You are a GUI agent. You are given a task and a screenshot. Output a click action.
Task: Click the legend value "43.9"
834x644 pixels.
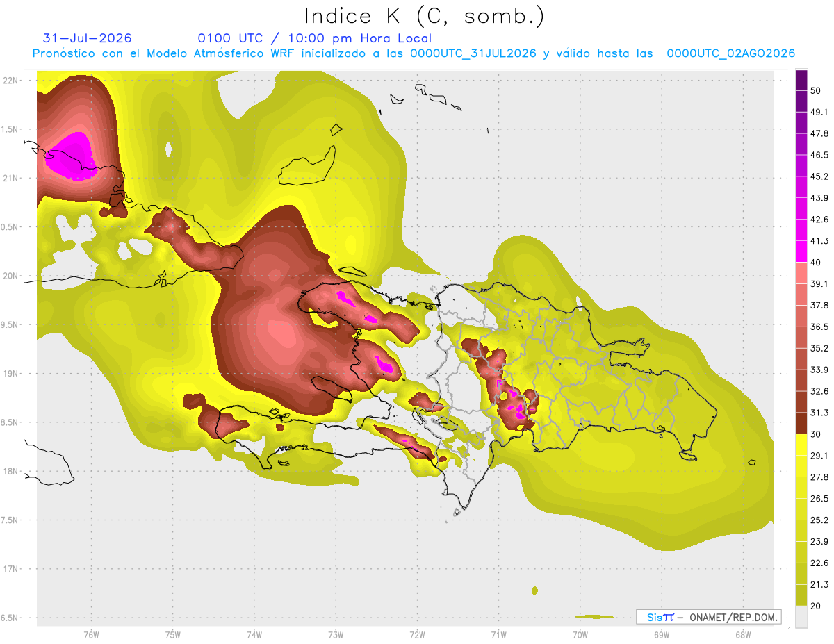(819, 198)
